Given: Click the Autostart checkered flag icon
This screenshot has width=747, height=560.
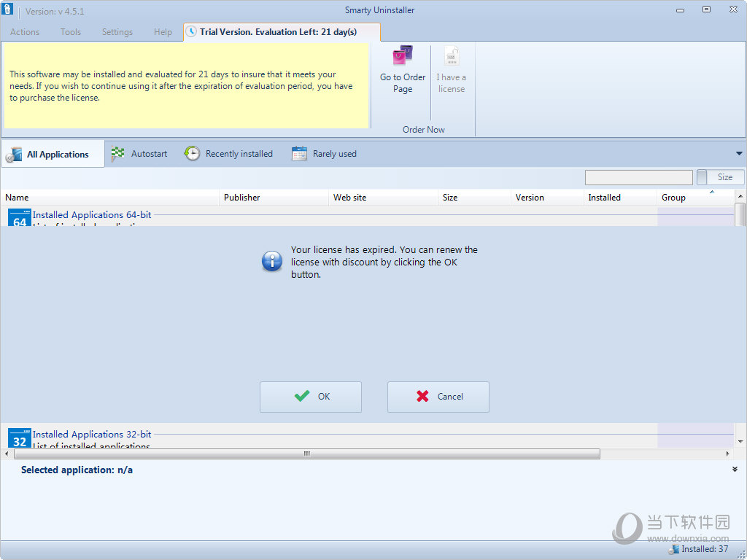Looking at the screenshot, I should [x=117, y=154].
